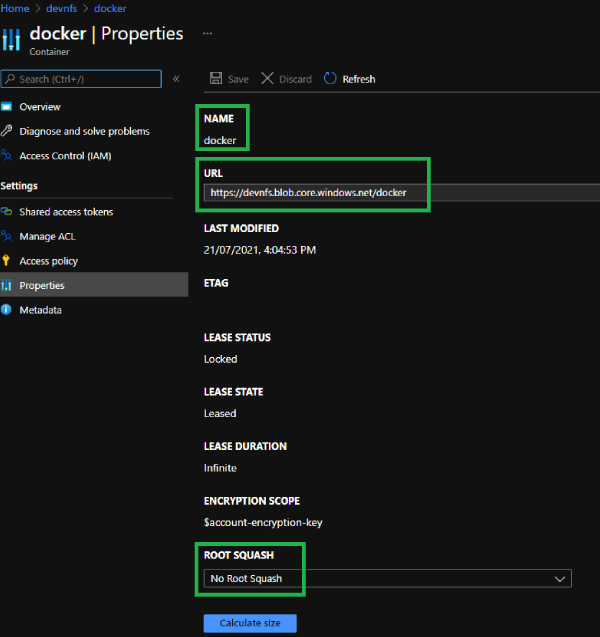600x637 pixels.
Task: Select Properties in the Settings menu
Action: click(x=42, y=286)
